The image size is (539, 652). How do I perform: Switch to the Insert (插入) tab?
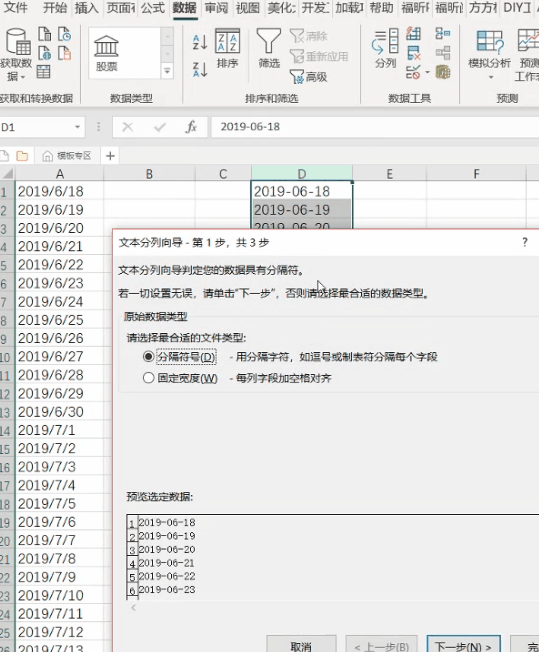[x=87, y=7]
